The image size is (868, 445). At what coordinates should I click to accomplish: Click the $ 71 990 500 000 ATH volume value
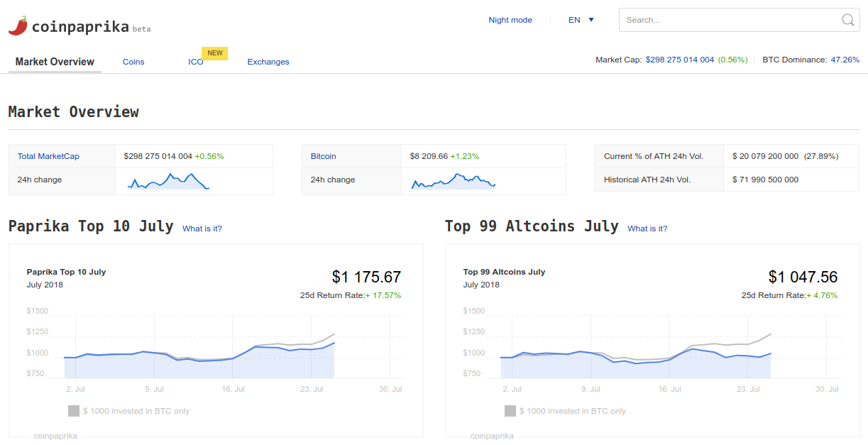coord(765,180)
